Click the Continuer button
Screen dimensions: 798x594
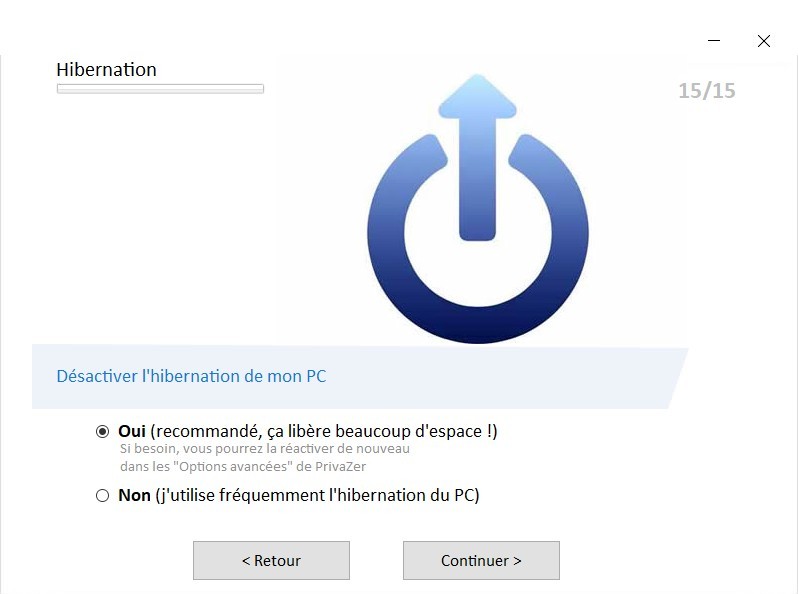[x=481, y=560]
